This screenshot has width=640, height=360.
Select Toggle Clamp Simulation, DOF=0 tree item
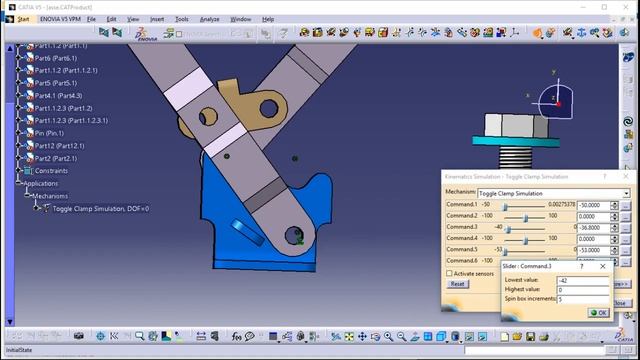click(100, 209)
